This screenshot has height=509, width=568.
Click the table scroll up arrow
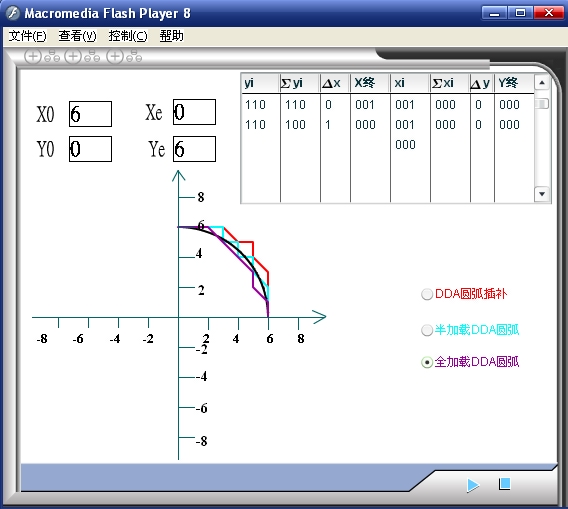point(542,83)
